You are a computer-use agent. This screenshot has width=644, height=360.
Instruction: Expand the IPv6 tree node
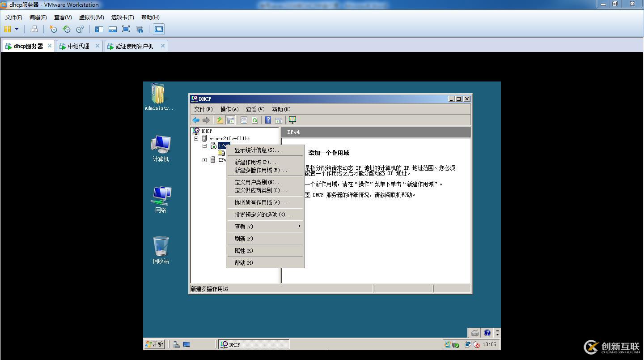tap(205, 160)
